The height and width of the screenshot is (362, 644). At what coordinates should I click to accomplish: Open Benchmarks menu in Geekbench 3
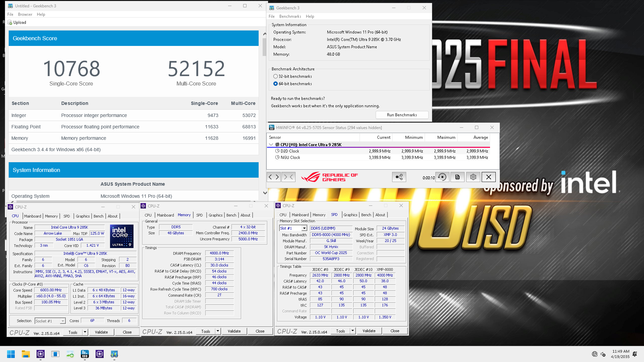(x=290, y=16)
